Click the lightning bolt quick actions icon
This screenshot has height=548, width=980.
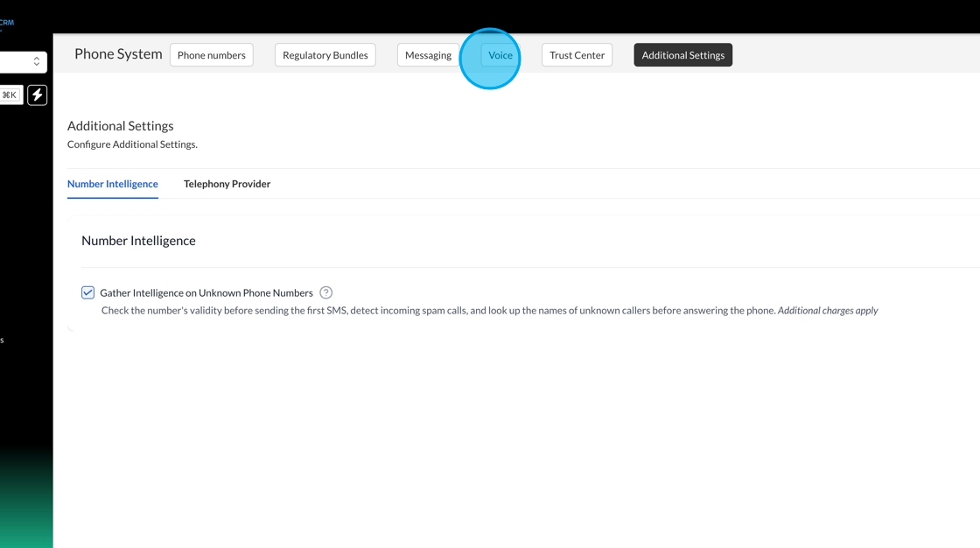tap(38, 95)
